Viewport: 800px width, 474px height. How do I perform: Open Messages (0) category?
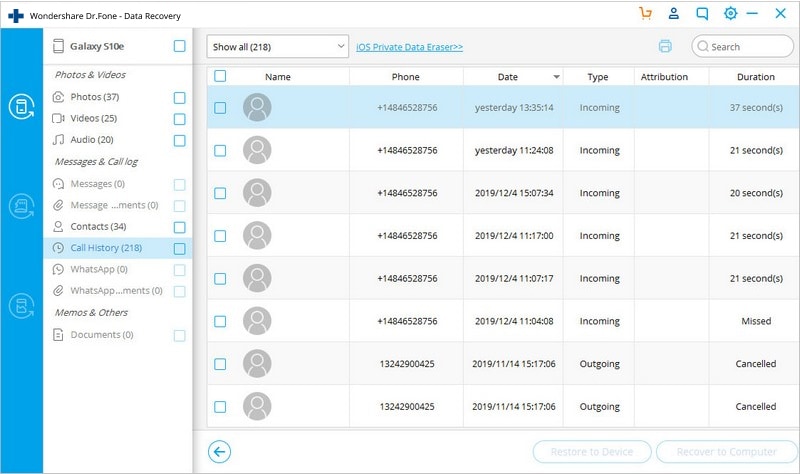click(x=97, y=184)
